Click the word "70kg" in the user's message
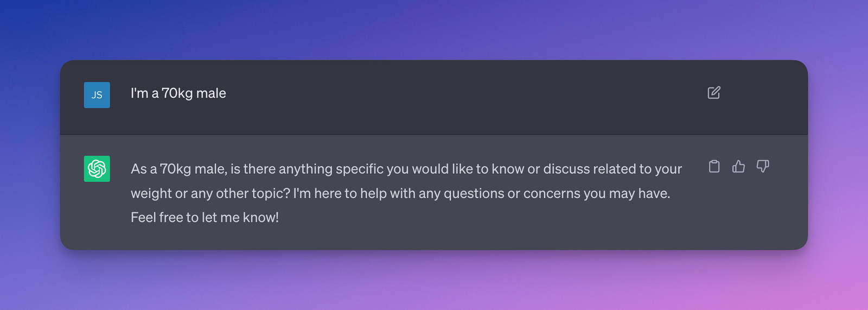Image resolution: width=868 pixels, height=310 pixels. pyautogui.click(x=177, y=93)
